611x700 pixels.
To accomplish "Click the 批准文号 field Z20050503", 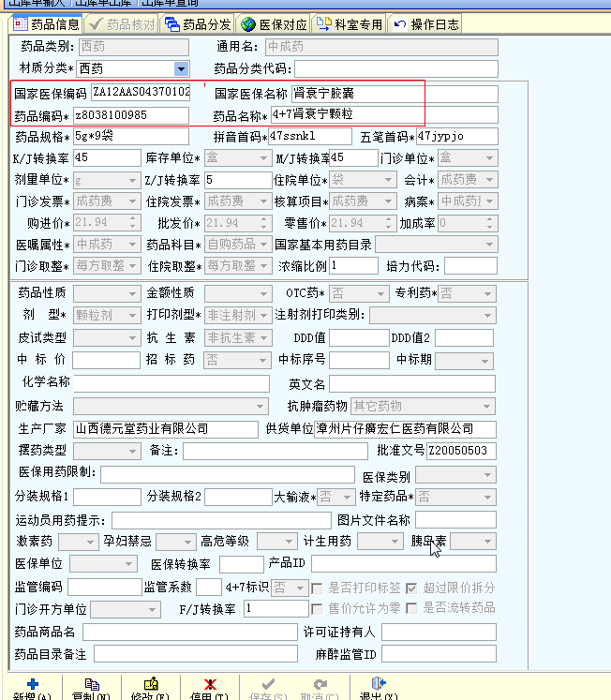I will pyautogui.click(x=461, y=451).
